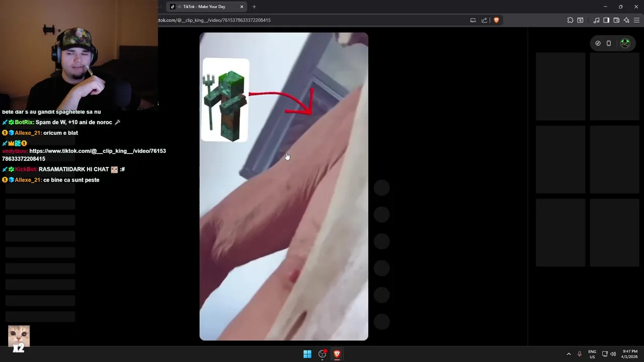This screenshot has height=362, width=644.
Task: Click the share page icon in address bar
Action: pos(484,20)
